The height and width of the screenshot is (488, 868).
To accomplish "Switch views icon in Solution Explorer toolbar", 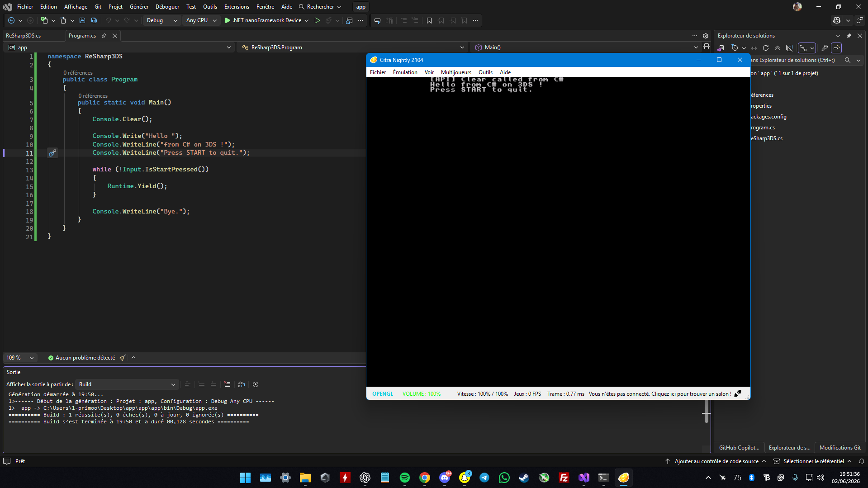I will point(721,48).
